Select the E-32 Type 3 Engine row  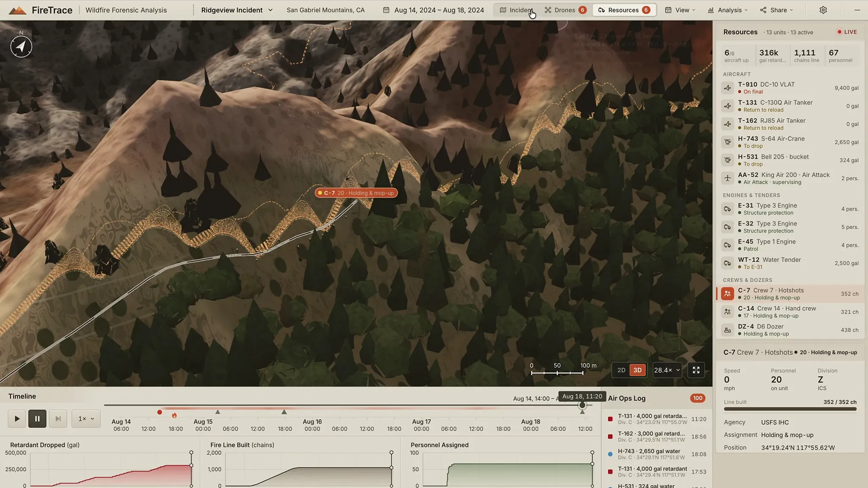[x=790, y=227]
